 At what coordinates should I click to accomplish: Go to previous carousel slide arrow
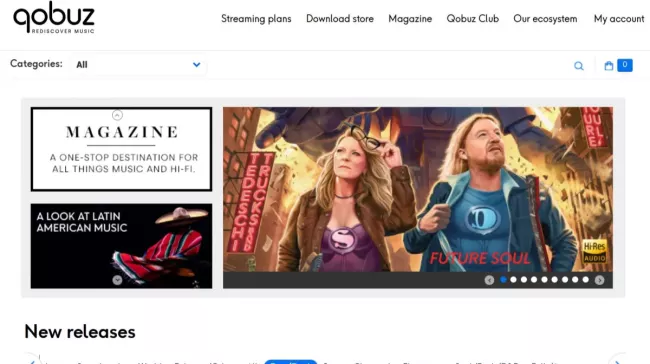tap(489, 280)
